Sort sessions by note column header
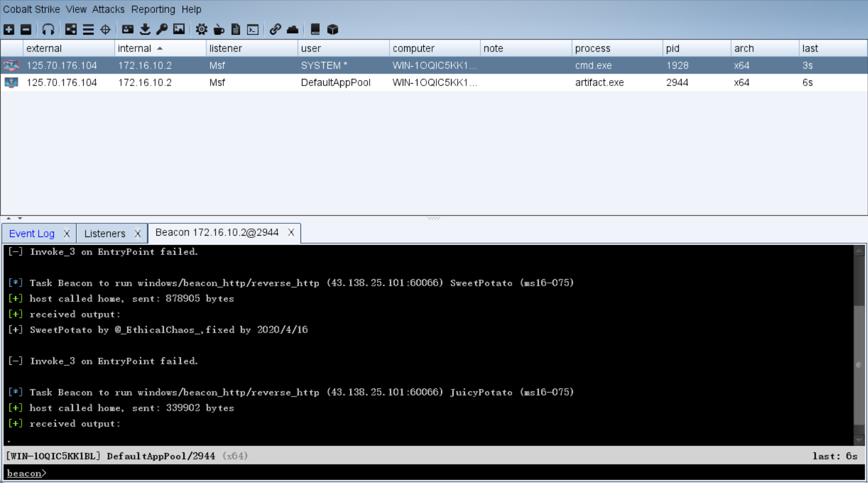 click(526, 48)
